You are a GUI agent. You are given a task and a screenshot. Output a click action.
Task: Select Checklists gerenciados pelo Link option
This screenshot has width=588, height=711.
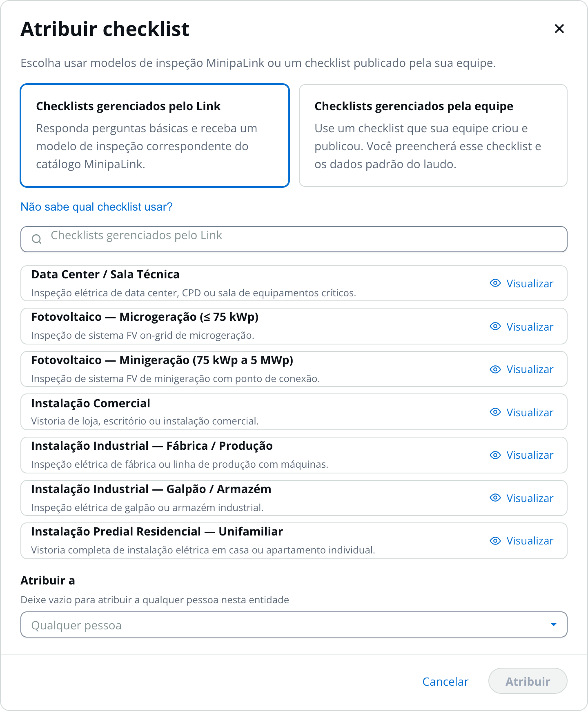(155, 136)
